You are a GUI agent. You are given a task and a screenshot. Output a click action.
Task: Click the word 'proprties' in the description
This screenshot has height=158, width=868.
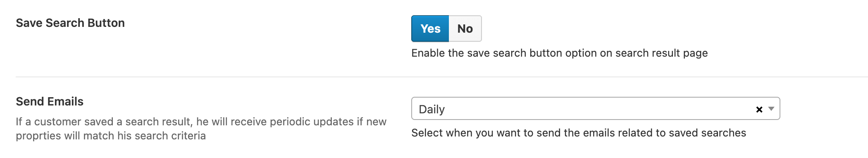pyautogui.click(x=38, y=136)
